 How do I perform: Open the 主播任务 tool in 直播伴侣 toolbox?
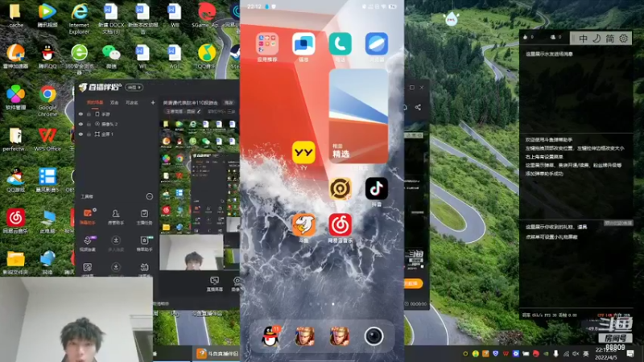coord(144,216)
